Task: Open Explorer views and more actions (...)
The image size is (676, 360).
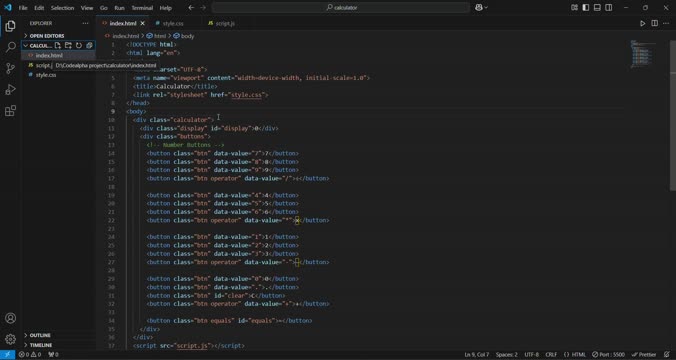Action: pyautogui.click(x=85, y=23)
